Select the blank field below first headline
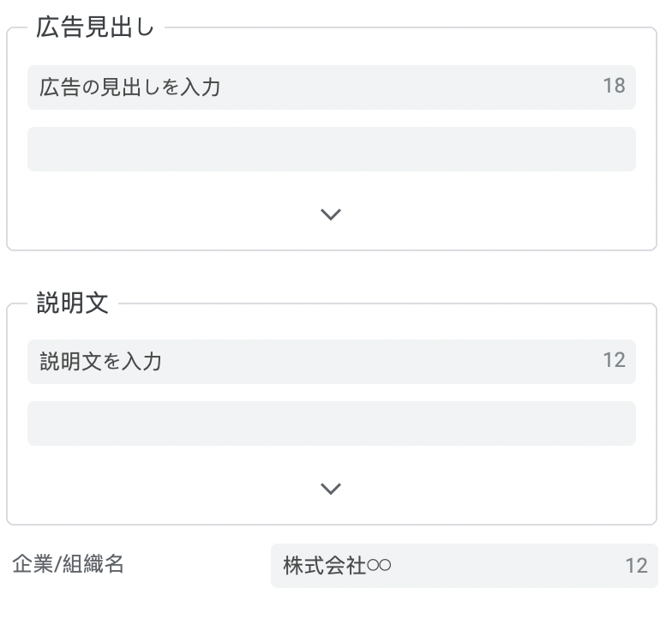The height and width of the screenshot is (619, 672). pos(331,149)
